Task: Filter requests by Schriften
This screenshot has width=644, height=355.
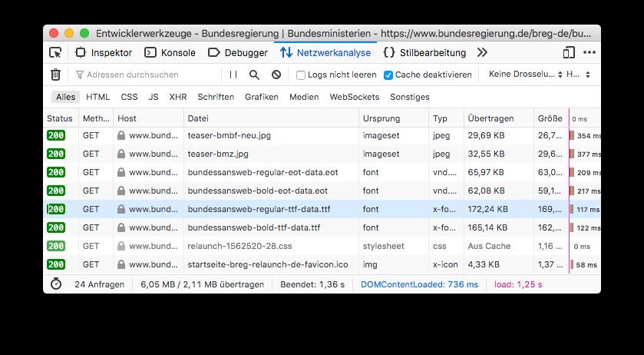Action: tap(216, 97)
